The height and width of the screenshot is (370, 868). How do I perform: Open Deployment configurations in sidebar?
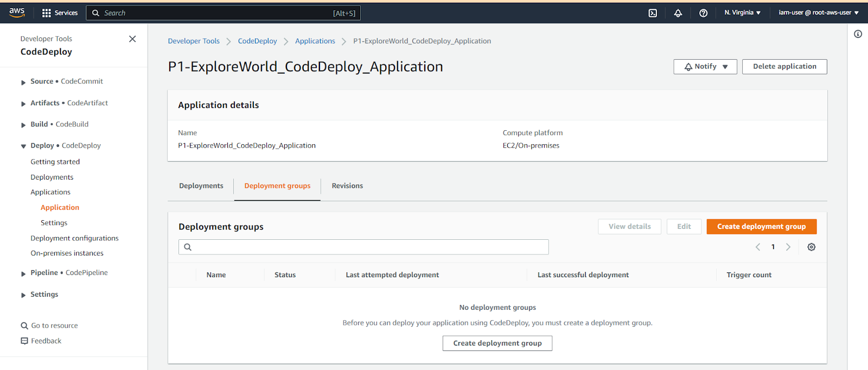pos(74,238)
